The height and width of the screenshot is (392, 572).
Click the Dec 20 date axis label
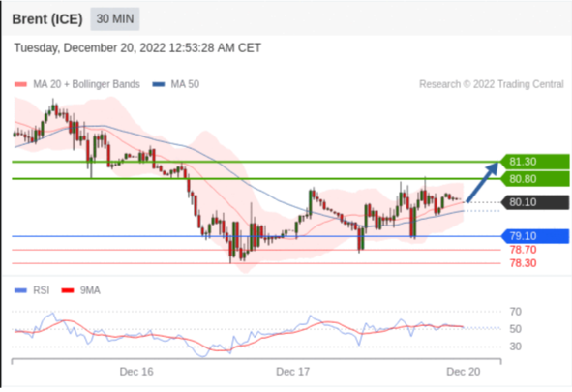click(464, 372)
